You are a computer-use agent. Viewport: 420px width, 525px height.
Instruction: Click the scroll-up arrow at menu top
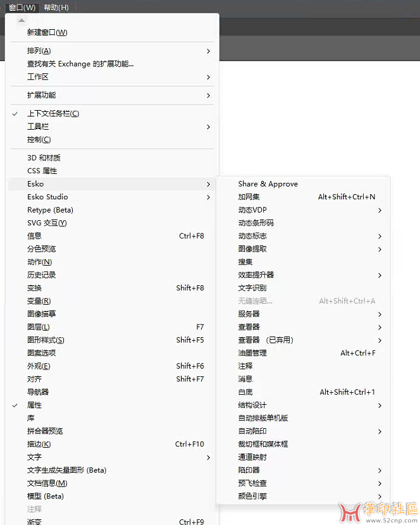(x=22, y=20)
